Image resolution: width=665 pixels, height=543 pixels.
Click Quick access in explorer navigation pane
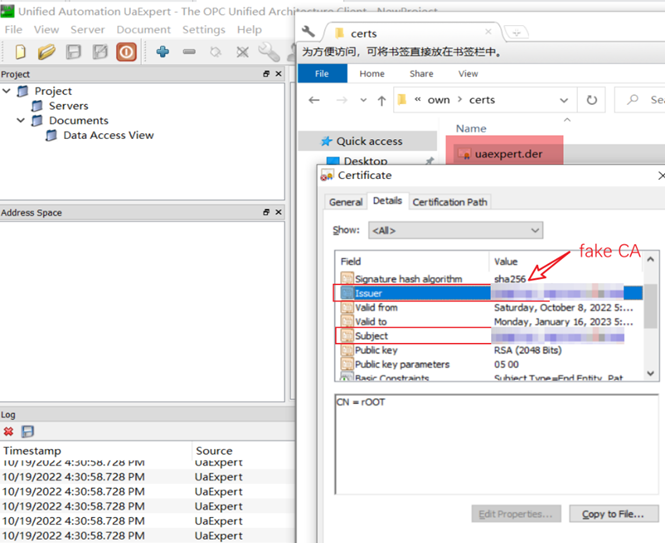369,141
